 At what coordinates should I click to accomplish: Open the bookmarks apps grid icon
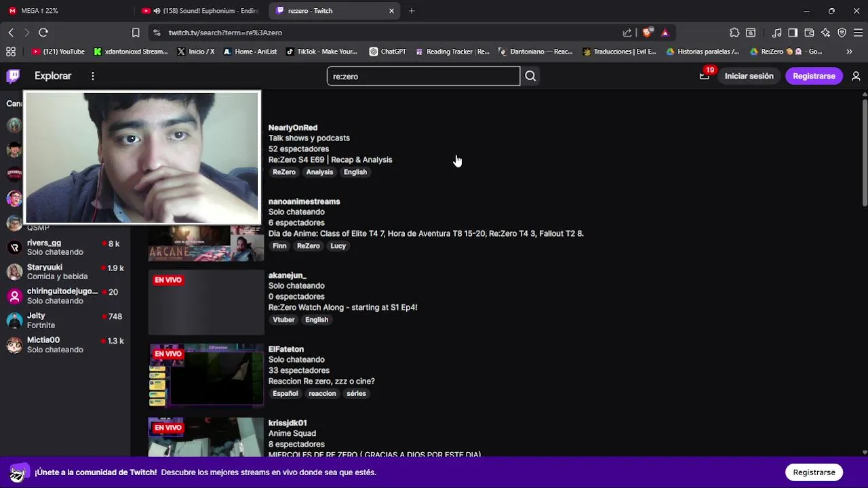11,52
